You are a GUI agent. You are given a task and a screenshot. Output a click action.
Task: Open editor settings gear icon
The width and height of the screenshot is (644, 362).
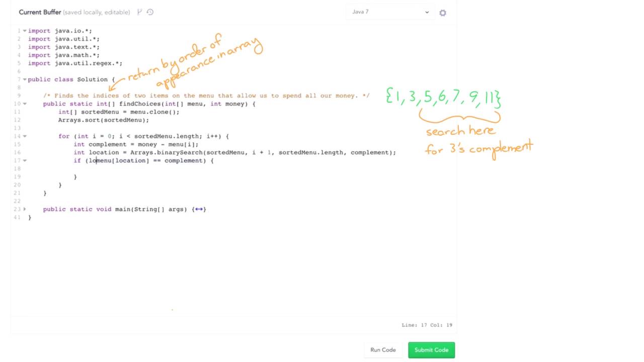click(443, 13)
